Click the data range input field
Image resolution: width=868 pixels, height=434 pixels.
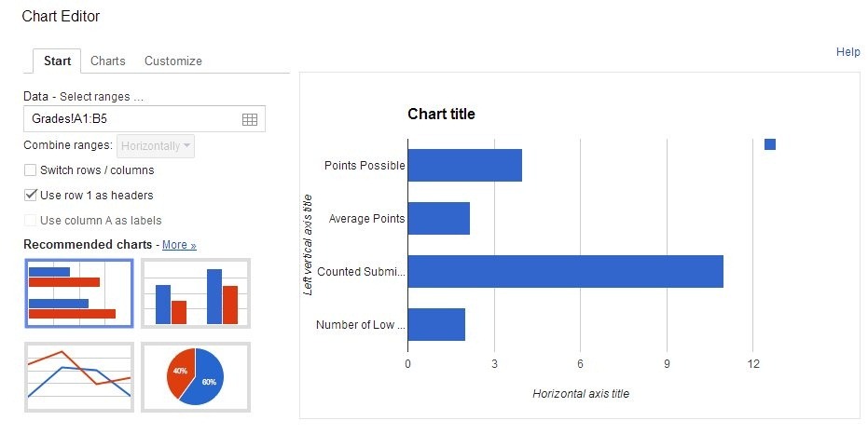(x=131, y=119)
